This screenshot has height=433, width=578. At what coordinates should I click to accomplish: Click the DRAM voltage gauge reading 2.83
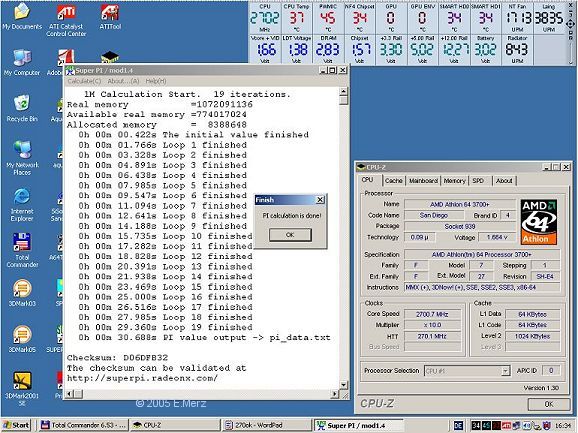(x=328, y=49)
